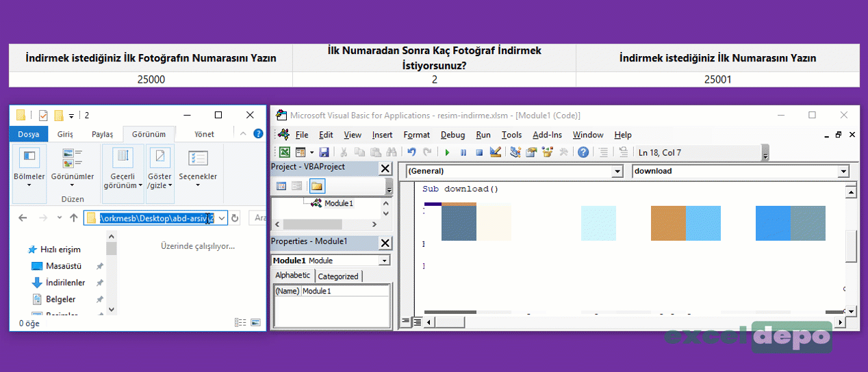Click the Explorer address bar path field
The width and height of the screenshot is (868, 372).
coord(156,218)
